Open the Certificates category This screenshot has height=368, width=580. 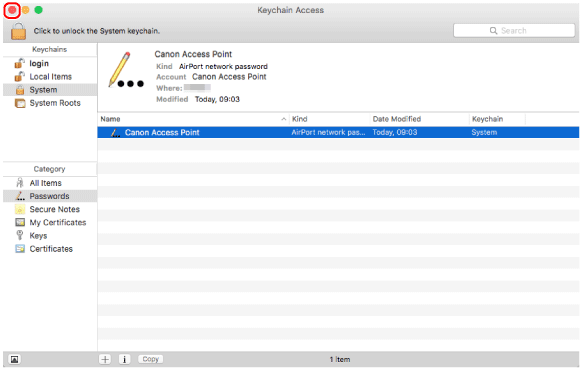tap(50, 249)
